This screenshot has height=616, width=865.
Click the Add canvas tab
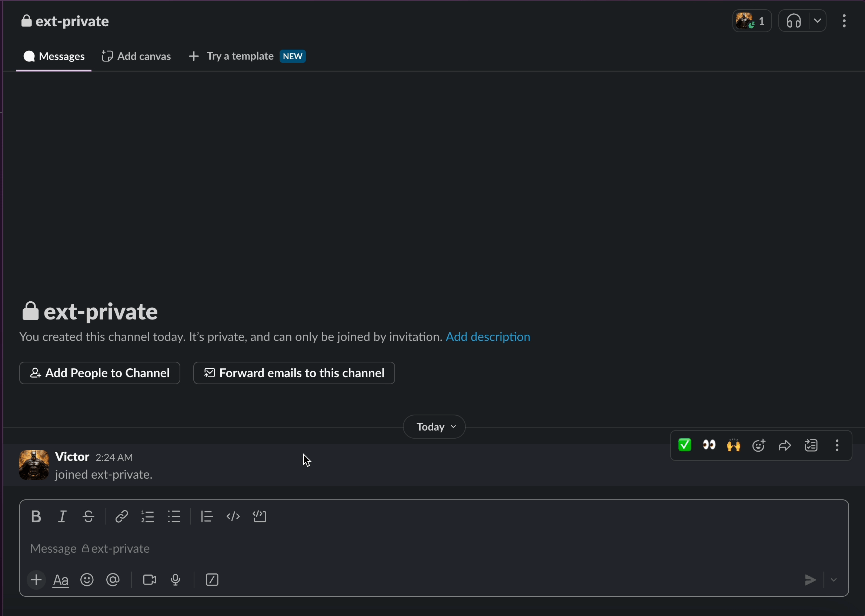pos(137,56)
